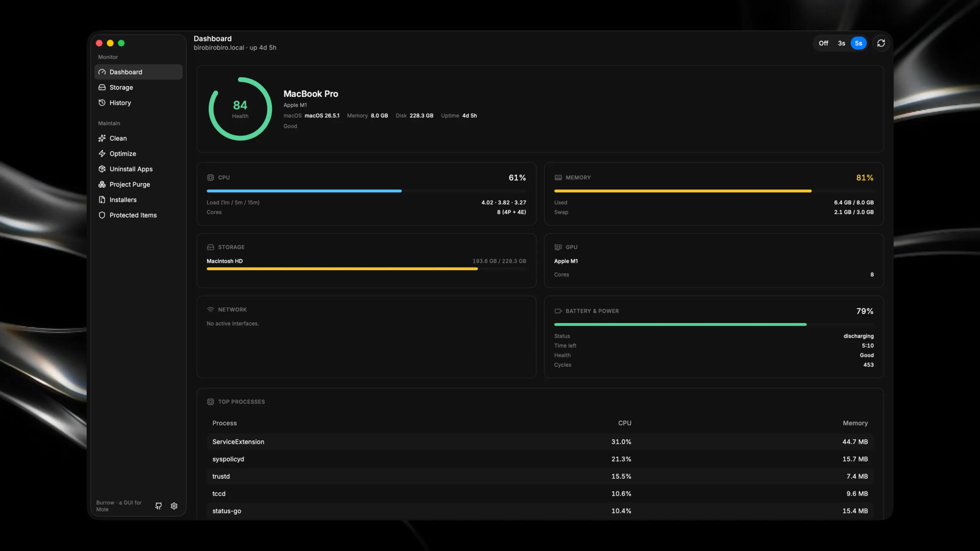Open settings via the gear icon
The image size is (980, 551).
pos(174,506)
